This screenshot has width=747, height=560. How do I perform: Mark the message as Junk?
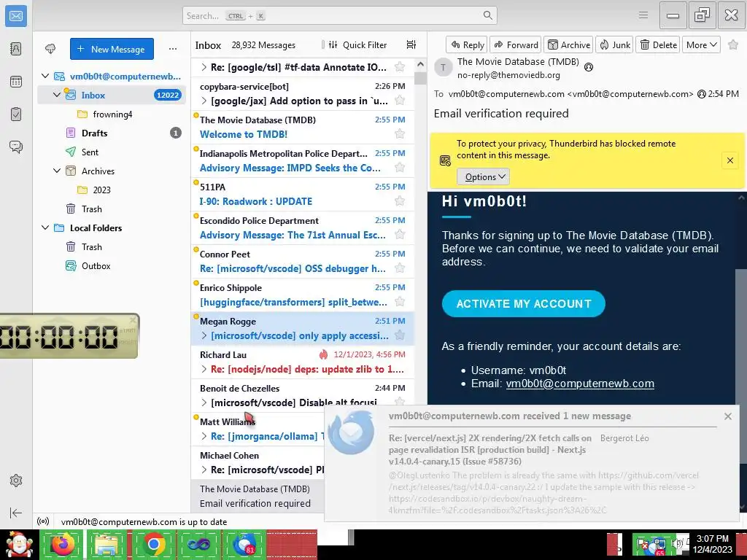click(x=614, y=44)
